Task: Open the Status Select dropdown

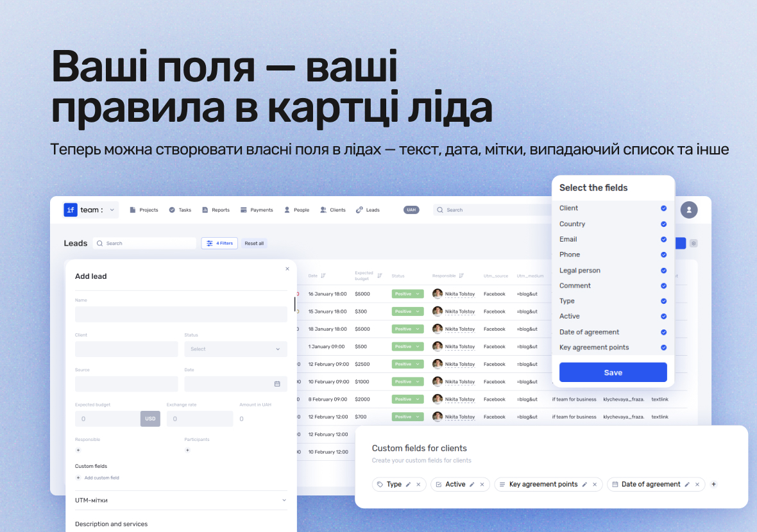Action: click(235, 349)
